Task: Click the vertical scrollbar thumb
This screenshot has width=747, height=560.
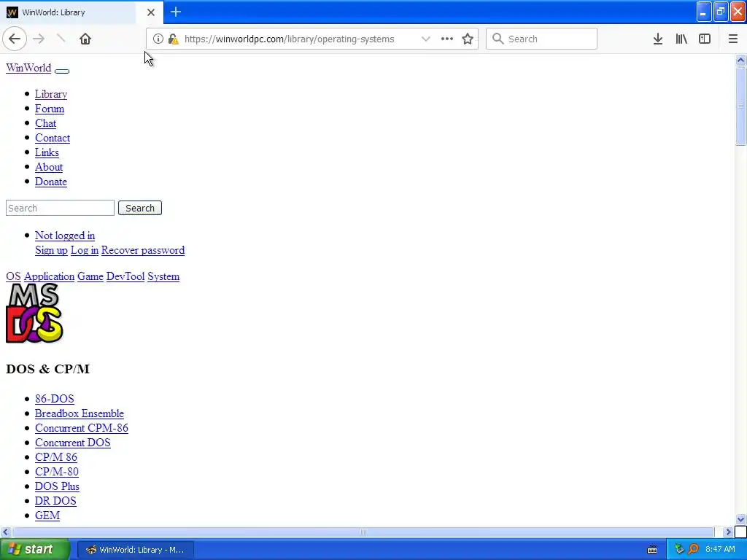Action: tap(740, 106)
